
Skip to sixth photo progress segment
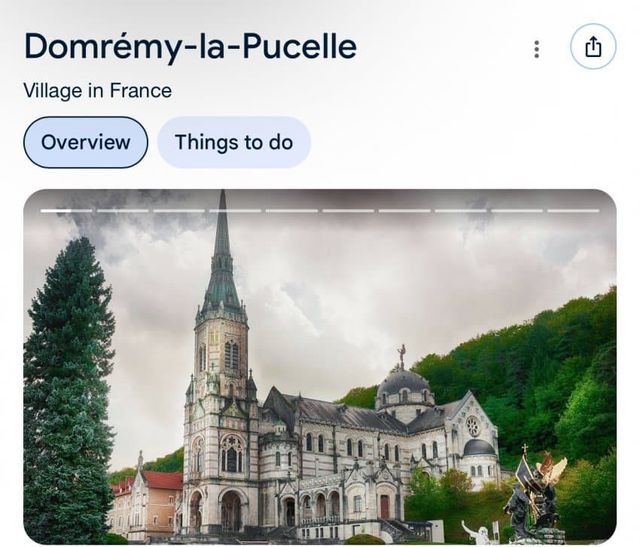pos(348,211)
